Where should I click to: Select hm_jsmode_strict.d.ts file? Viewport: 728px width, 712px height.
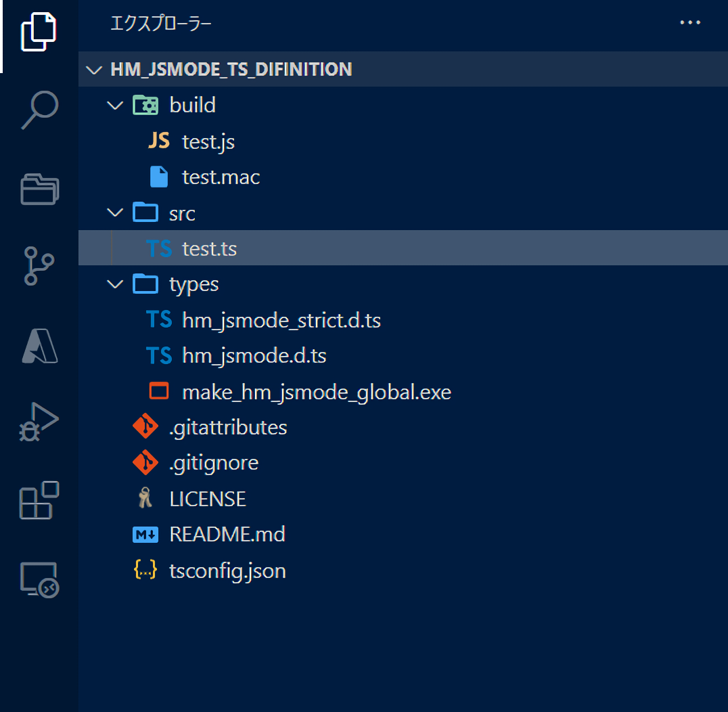[x=281, y=320]
